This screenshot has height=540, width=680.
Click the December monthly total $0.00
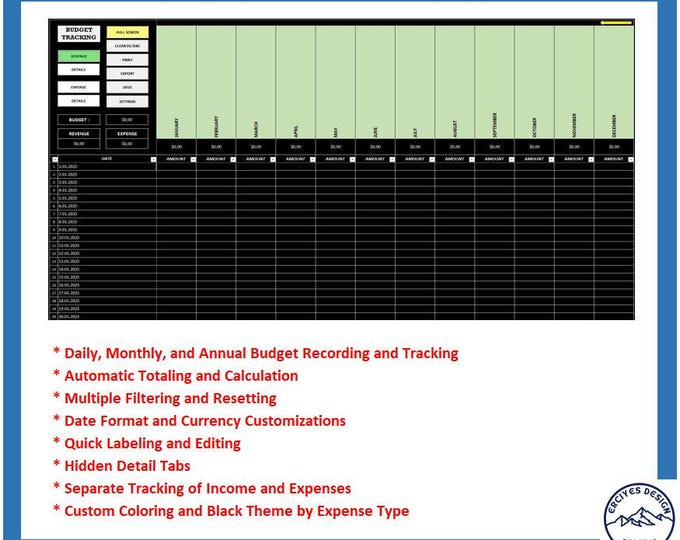(x=614, y=147)
